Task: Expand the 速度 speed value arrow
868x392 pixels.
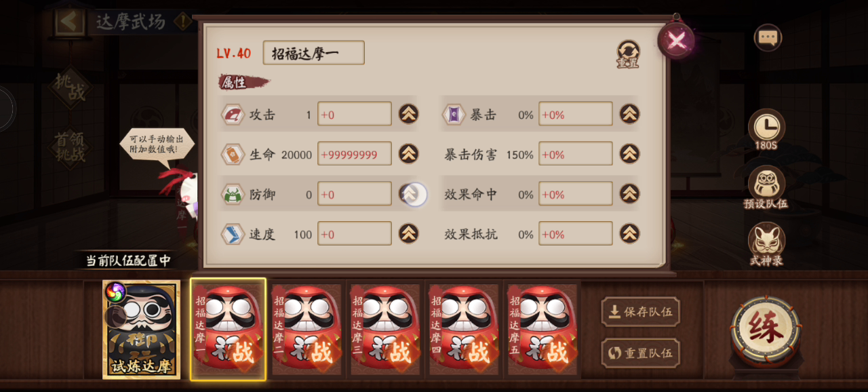Action: tap(408, 234)
